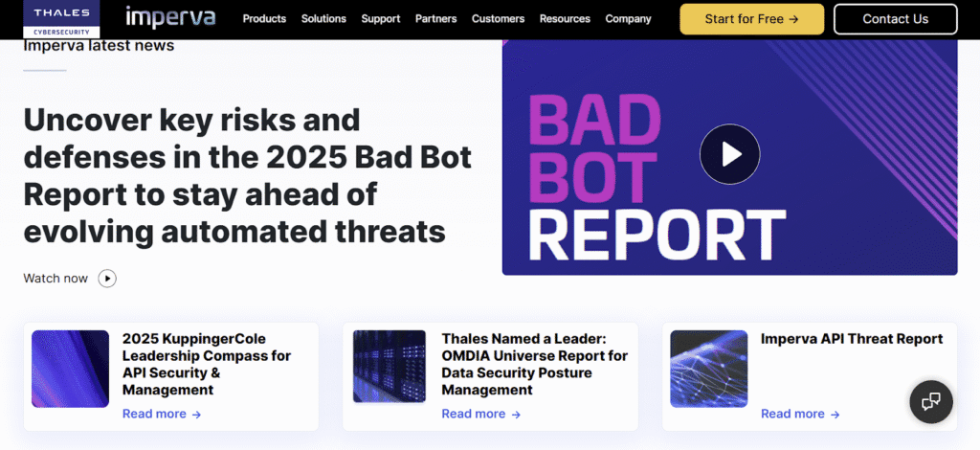980x450 pixels.
Task: Read more about KuppingerCole Leadership Compass
Action: click(161, 414)
